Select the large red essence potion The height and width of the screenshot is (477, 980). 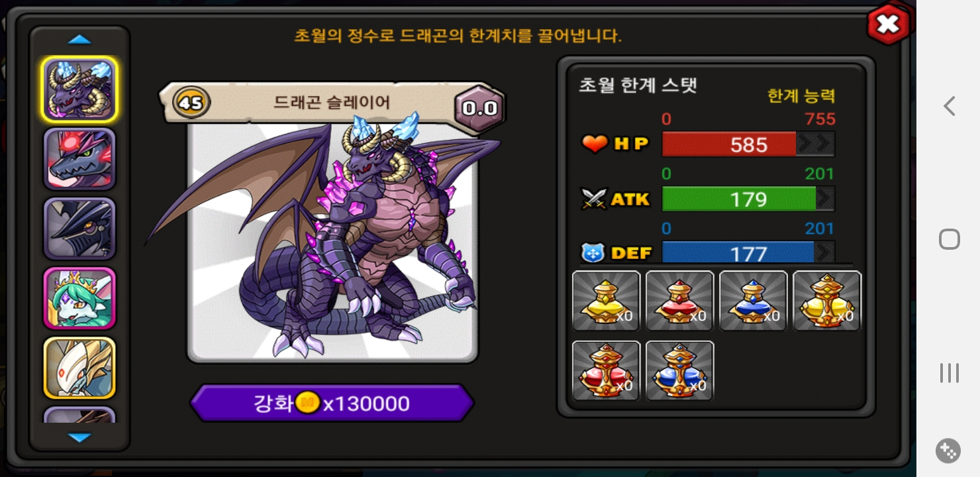point(606,370)
